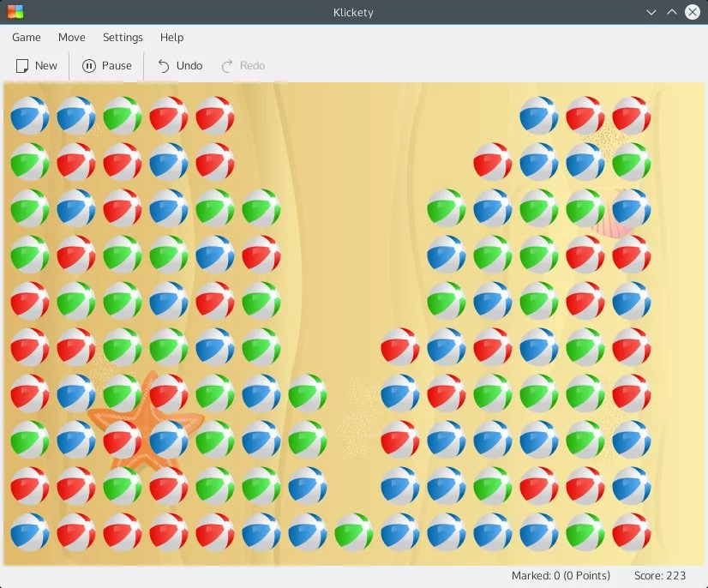
Task: Click the Klickety window title text
Action: click(x=353, y=12)
